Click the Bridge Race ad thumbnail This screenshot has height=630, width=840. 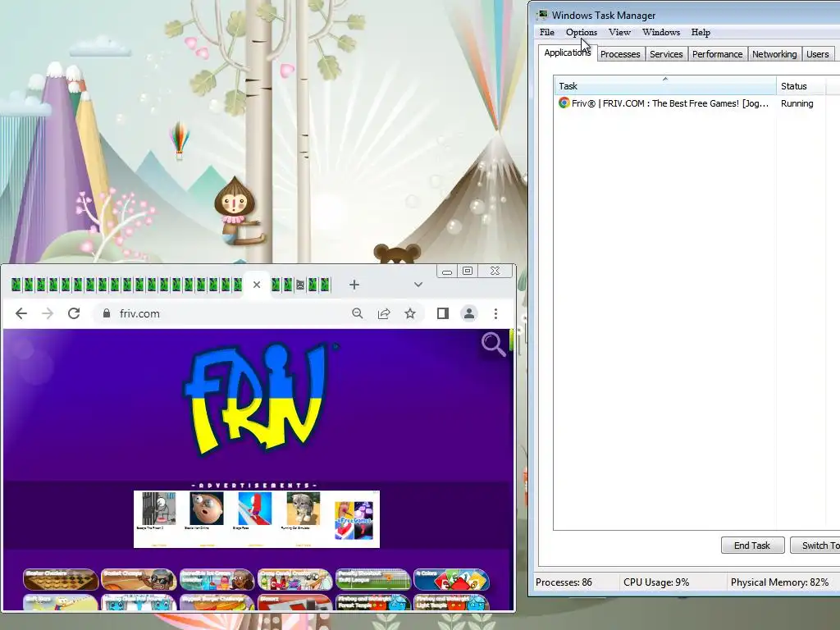coord(255,509)
